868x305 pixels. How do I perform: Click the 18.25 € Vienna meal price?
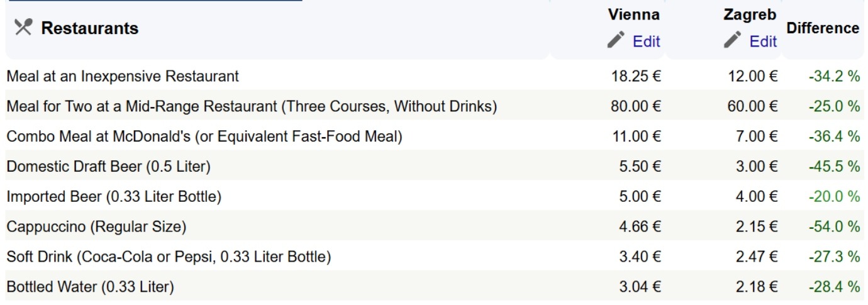[636, 77]
